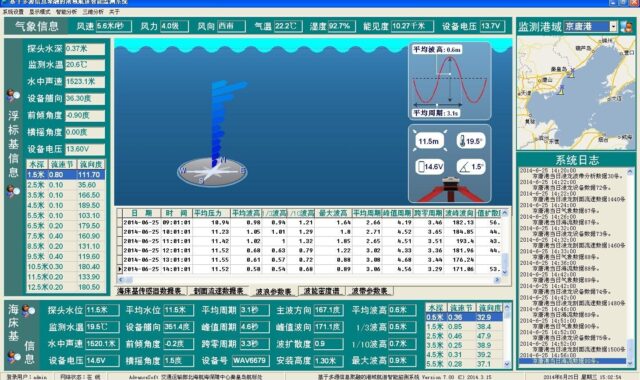Click the seabed panel icon next to 探头水位
Viewport: 640px width, 380px height.
(28, 311)
